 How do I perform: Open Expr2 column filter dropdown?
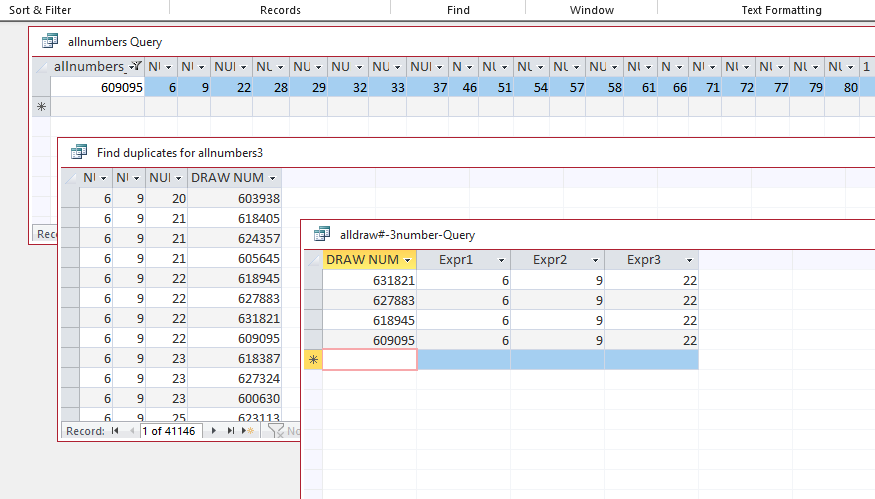coord(593,260)
